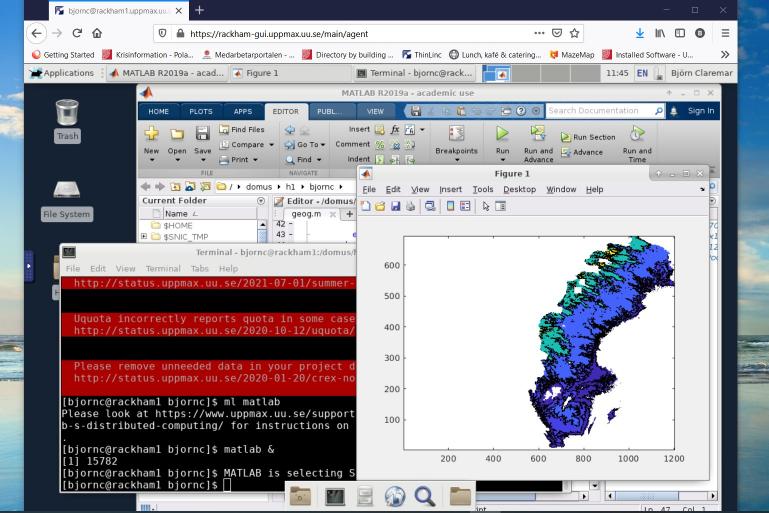
Task: Click the New file icon in MATLAB ribbon
Action: point(152,133)
